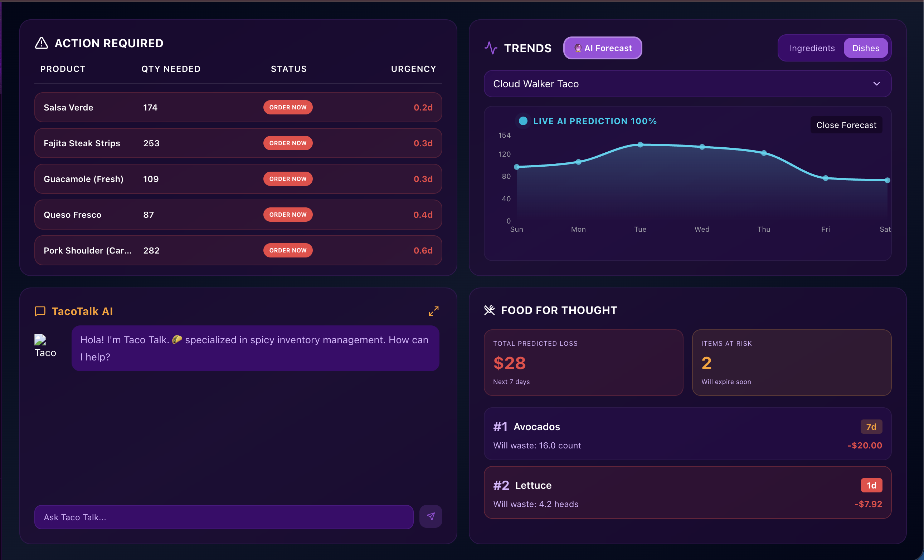
Task: Click the Taco avatar image in chat
Action: click(40, 340)
